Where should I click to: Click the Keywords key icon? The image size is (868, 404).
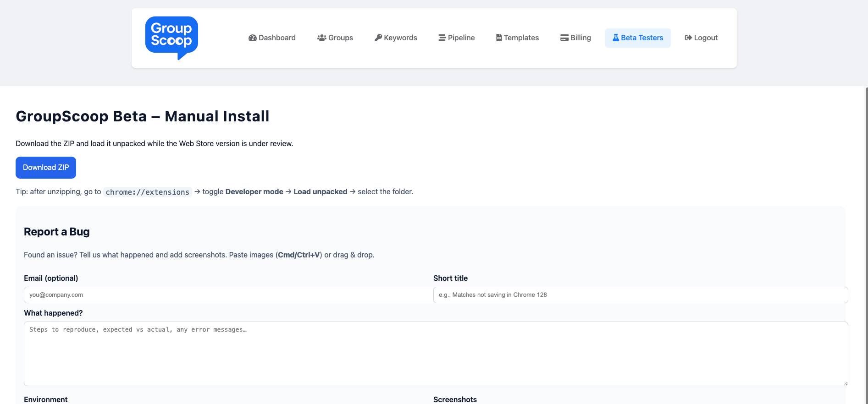(378, 38)
